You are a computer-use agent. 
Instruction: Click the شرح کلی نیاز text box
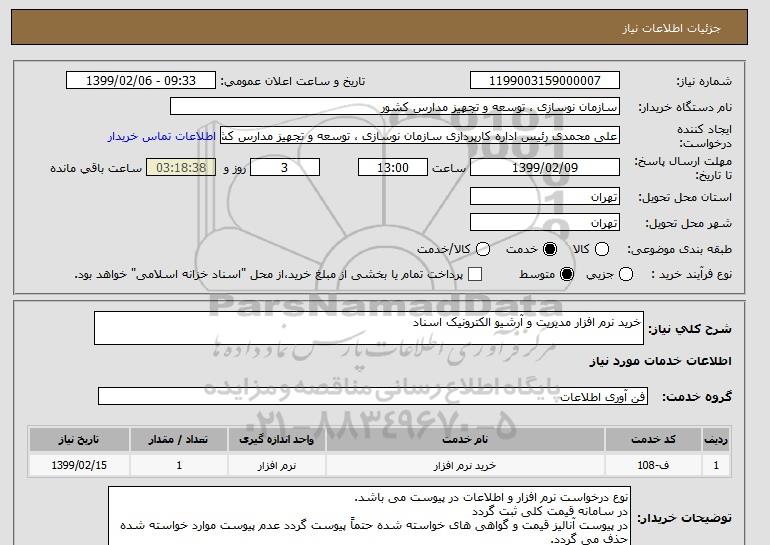(x=369, y=328)
